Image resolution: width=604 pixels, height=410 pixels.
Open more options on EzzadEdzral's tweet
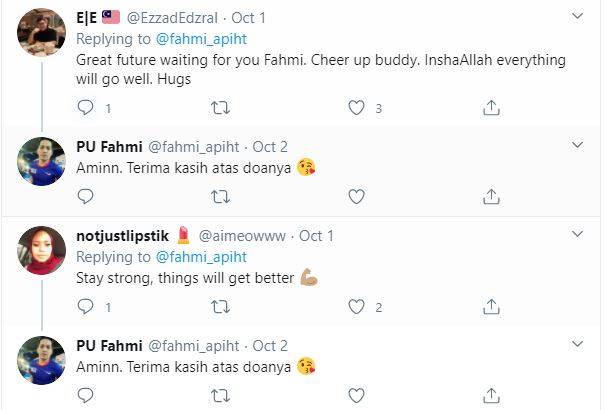(578, 17)
